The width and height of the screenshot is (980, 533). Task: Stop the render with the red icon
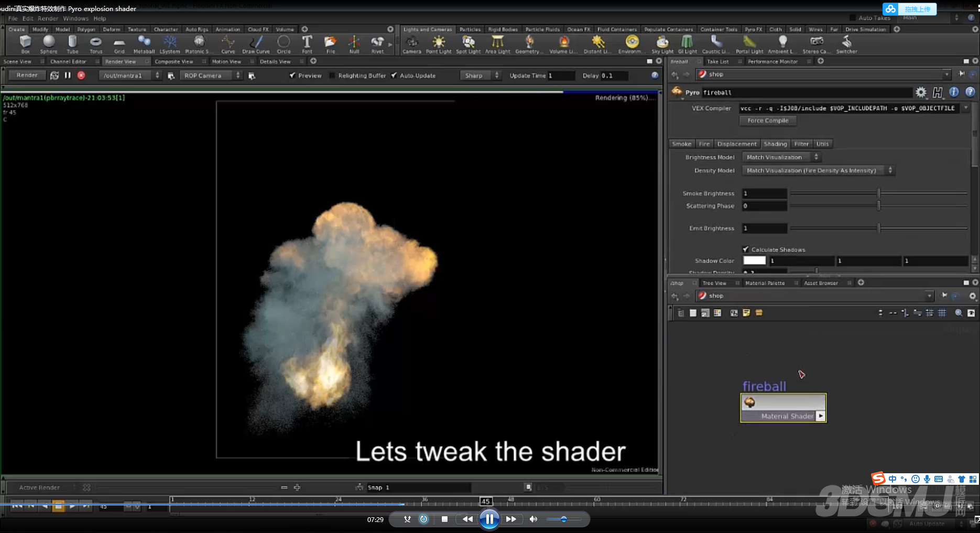[81, 75]
